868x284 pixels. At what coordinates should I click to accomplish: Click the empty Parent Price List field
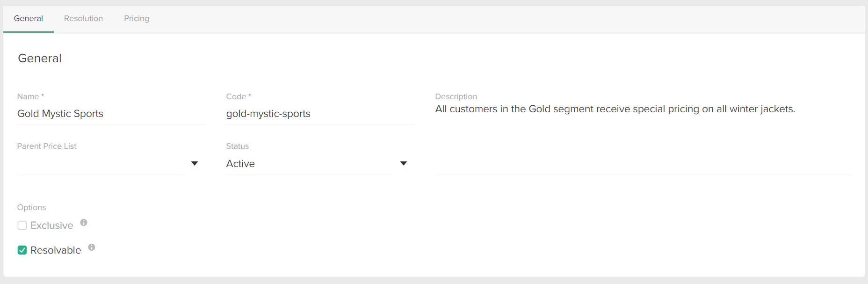pyautogui.click(x=101, y=163)
